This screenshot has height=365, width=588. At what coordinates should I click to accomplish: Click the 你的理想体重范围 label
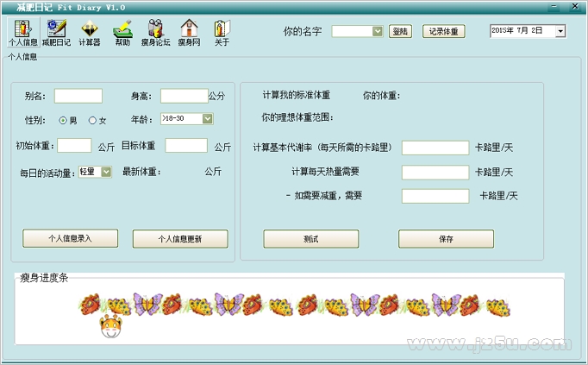point(297,117)
